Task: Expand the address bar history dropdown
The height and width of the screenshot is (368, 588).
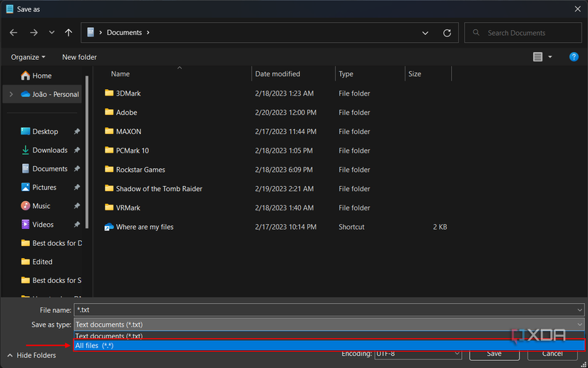Action: [x=425, y=33]
